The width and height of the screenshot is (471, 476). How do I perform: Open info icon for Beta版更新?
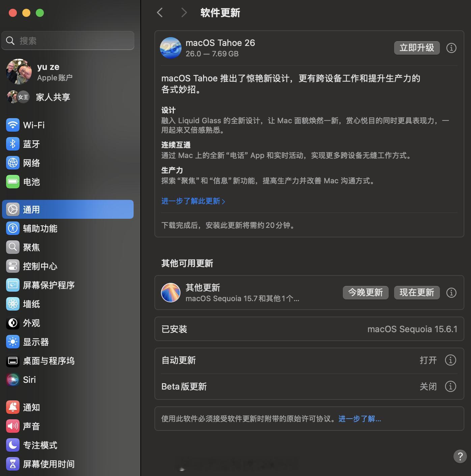click(450, 386)
